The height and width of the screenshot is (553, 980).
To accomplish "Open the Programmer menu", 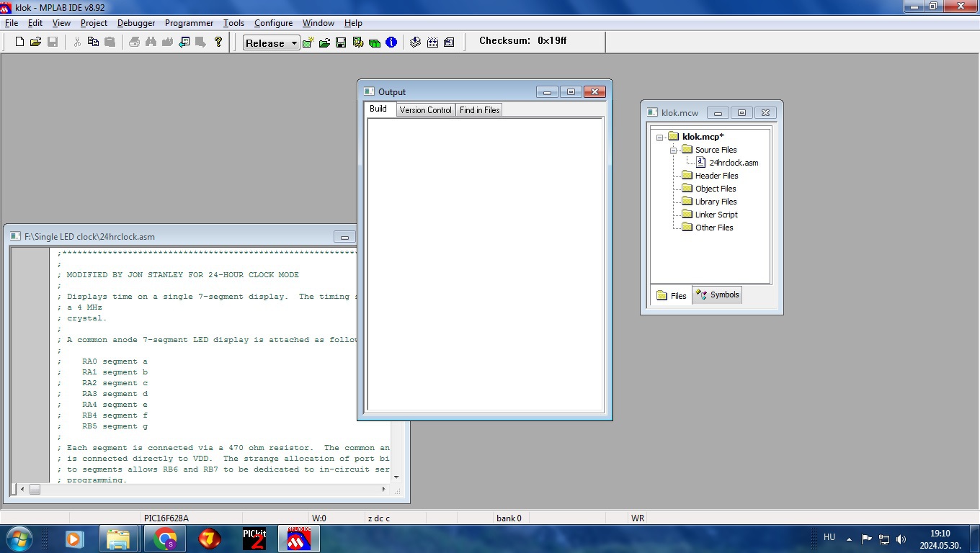I will coord(189,23).
